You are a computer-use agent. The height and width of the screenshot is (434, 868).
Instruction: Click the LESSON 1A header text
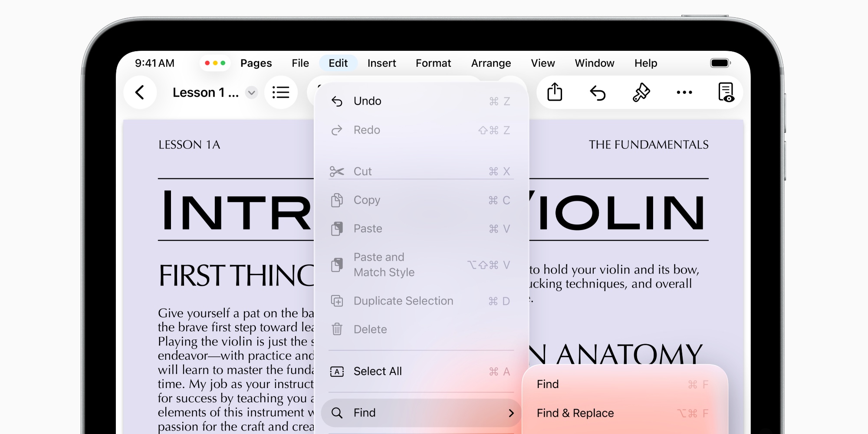pos(189,145)
